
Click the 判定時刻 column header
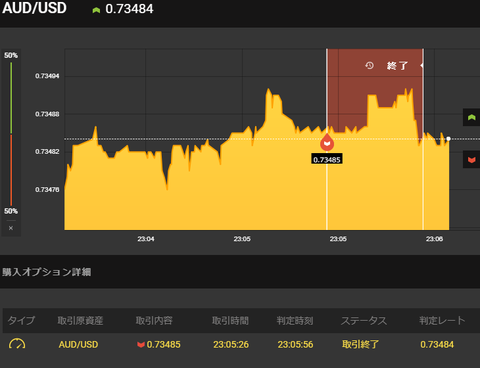pos(295,320)
